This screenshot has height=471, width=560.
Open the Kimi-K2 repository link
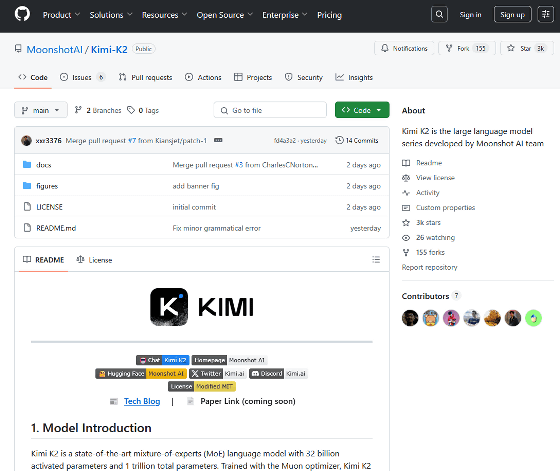pos(109,49)
